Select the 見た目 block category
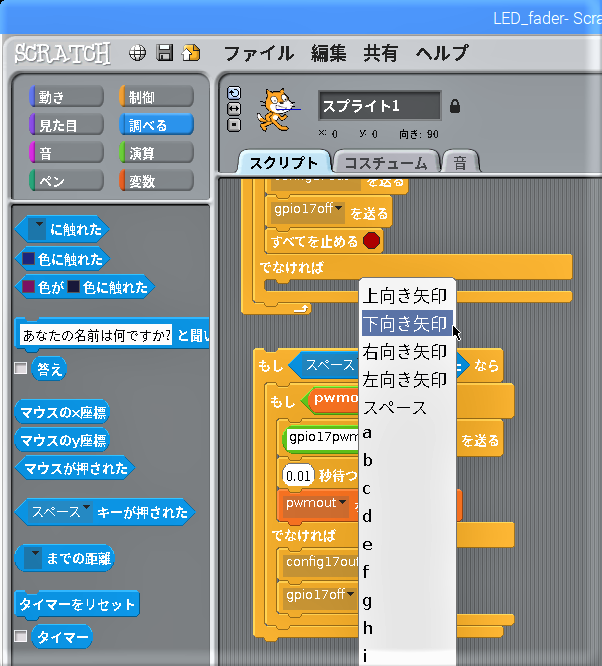The height and width of the screenshot is (666, 602). click(x=66, y=125)
